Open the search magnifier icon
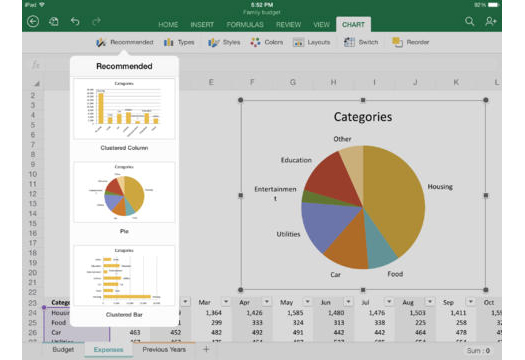Viewport: 525px width, 360px height. [x=469, y=21]
